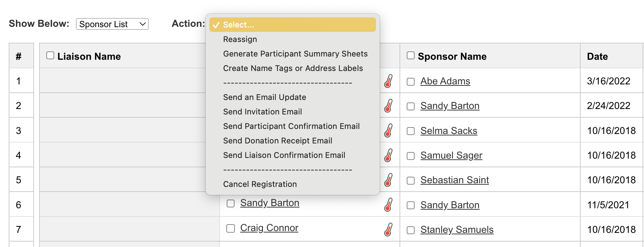Select Cancel Registration from the menu
Image resolution: width=644 pixels, height=247 pixels.
[260, 184]
